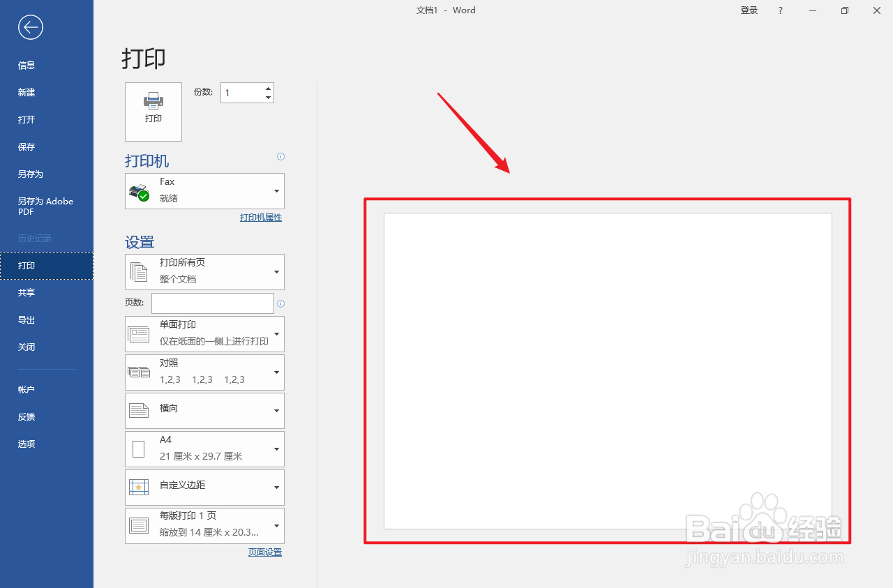
Task: Click into the copies number field
Action: tap(242, 93)
